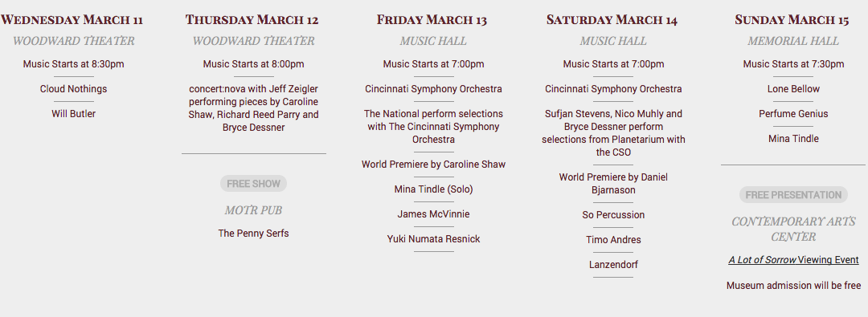Image resolution: width=868 pixels, height=317 pixels.
Task: Click Friday March 13 heading
Action: [432, 20]
